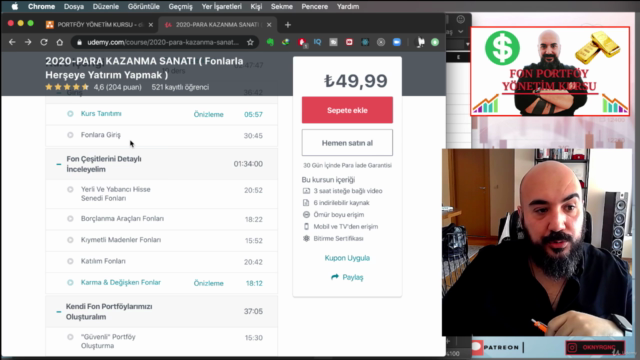Click the address bar URL
640x360 pixels.
tap(163, 42)
